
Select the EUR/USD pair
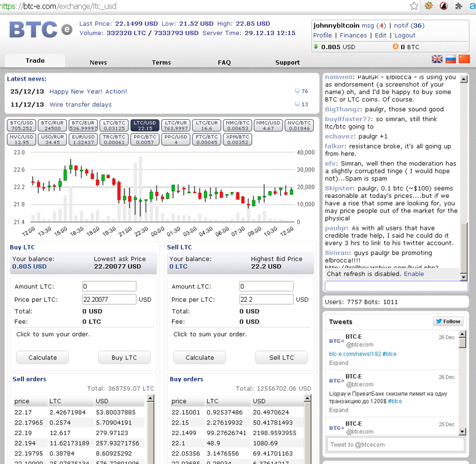[83, 140]
